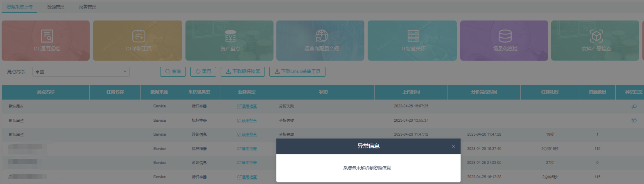The height and width of the screenshot is (184, 644).
Task: Click the 采集包类型 column header
Action: tap(199, 92)
